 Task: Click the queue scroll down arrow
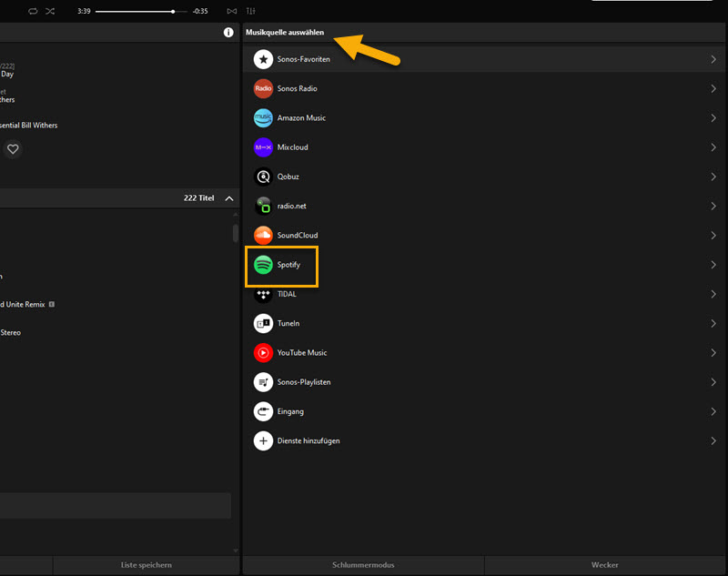click(236, 551)
